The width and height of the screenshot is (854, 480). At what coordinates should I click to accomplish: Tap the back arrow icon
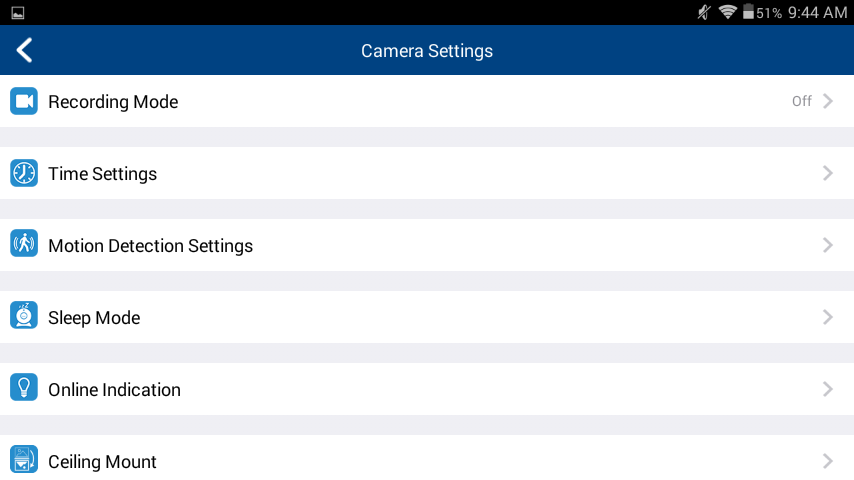pos(25,50)
